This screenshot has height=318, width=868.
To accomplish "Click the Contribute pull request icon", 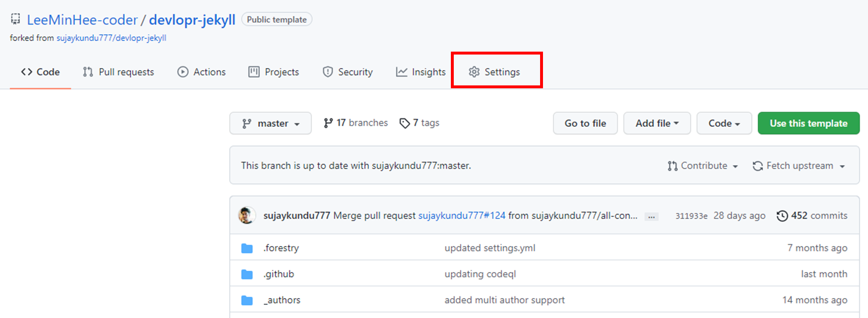I will click(673, 166).
